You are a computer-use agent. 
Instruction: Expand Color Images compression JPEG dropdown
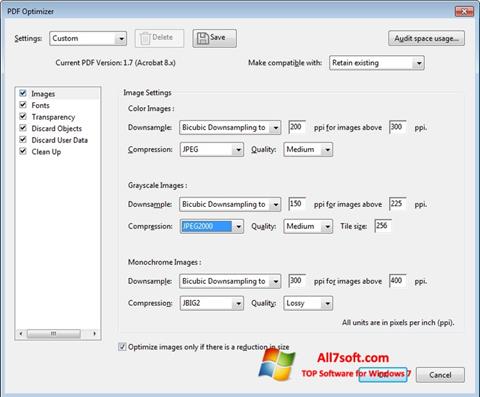click(211, 149)
